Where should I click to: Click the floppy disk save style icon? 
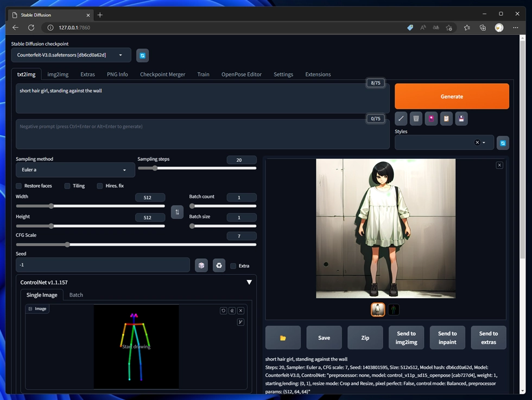pos(461,118)
